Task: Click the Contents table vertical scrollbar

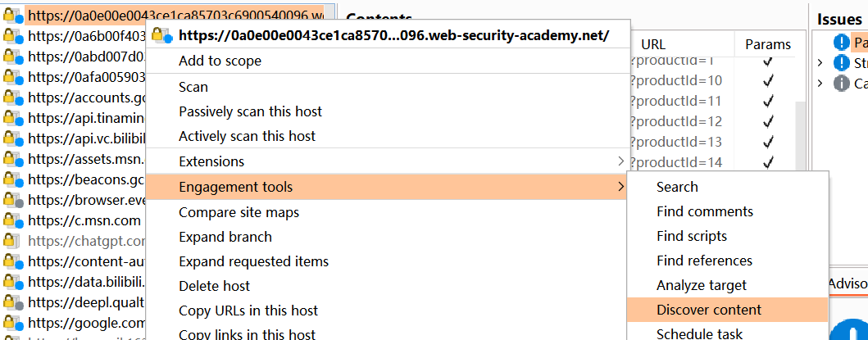Action: coord(801,136)
